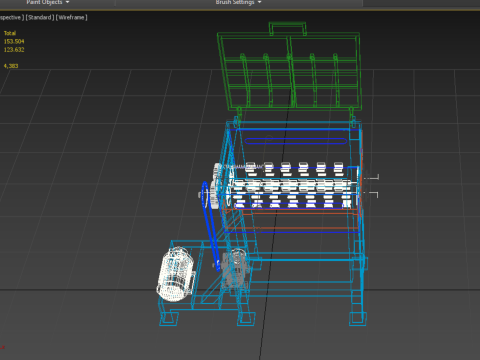The height and width of the screenshot is (360, 480).
Task: Select the orange bottom plate of the hopper
Action: click(292, 220)
